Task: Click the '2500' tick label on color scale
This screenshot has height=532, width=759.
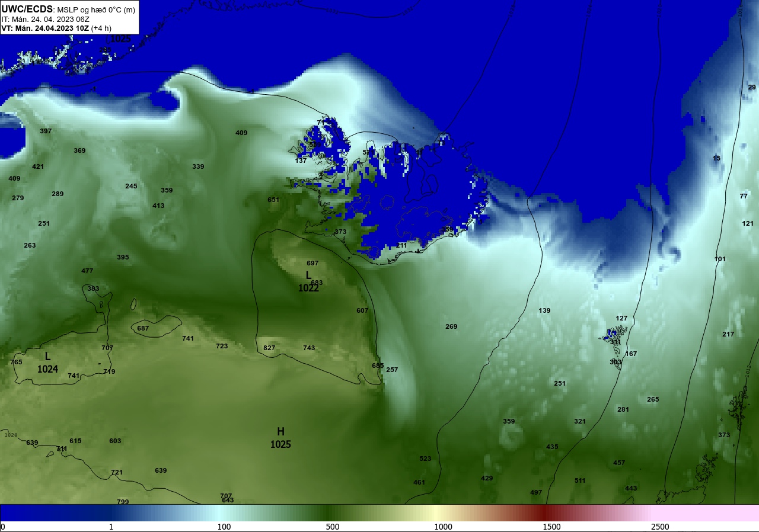Action: pyautogui.click(x=660, y=527)
